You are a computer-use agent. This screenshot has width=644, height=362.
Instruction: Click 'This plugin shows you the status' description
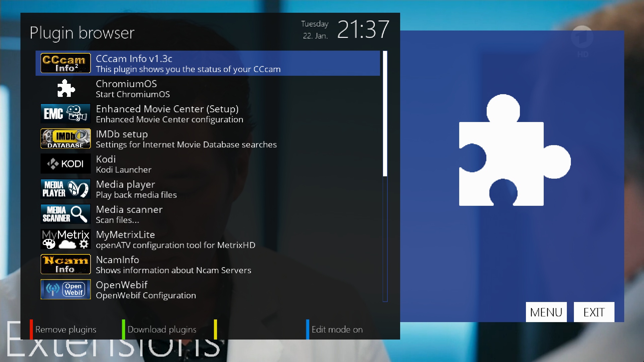188,69
